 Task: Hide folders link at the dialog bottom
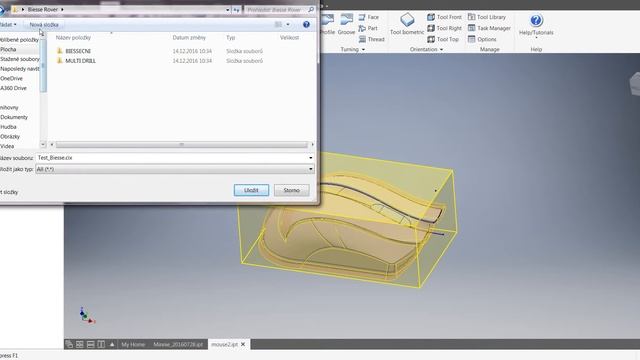pos(9,192)
